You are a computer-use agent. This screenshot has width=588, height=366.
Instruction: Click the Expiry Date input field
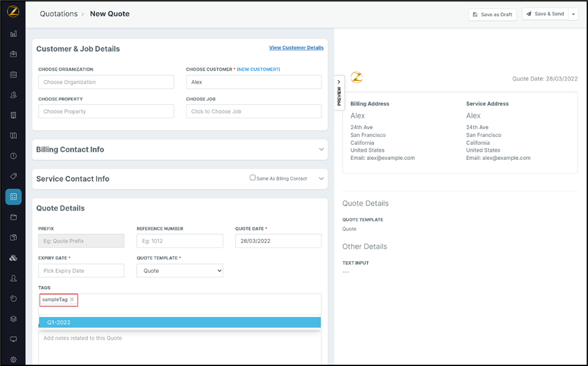pyautogui.click(x=81, y=271)
